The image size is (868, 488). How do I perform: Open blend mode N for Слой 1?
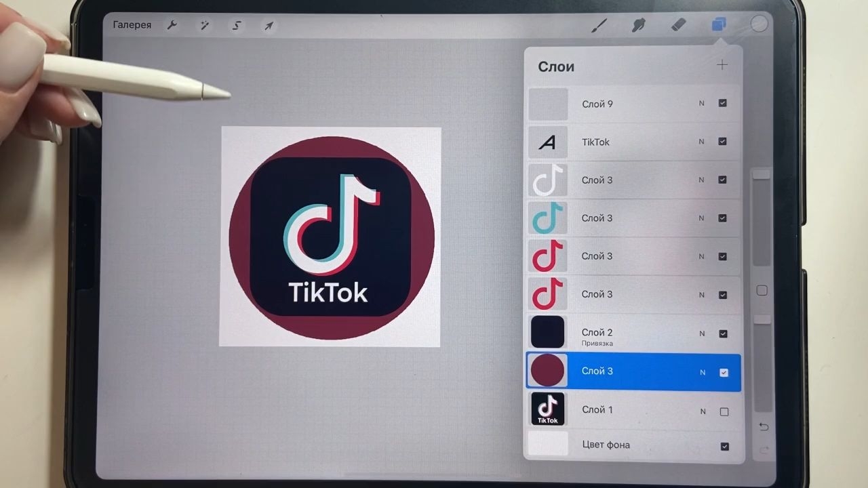(703, 411)
